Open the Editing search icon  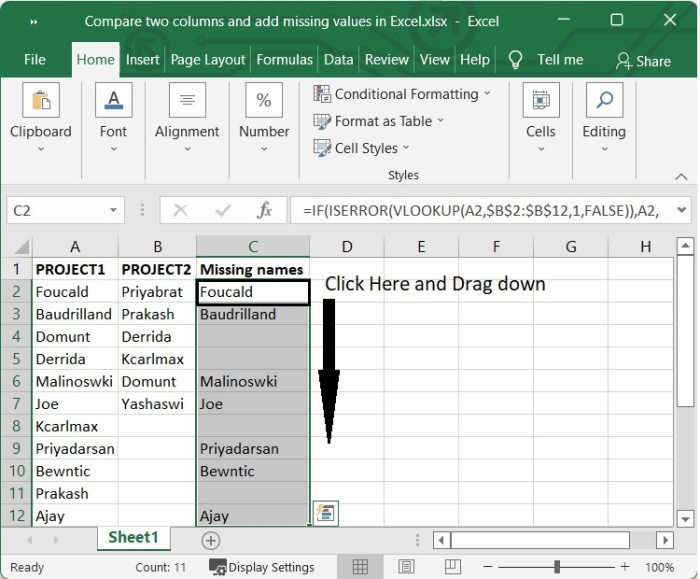604,101
